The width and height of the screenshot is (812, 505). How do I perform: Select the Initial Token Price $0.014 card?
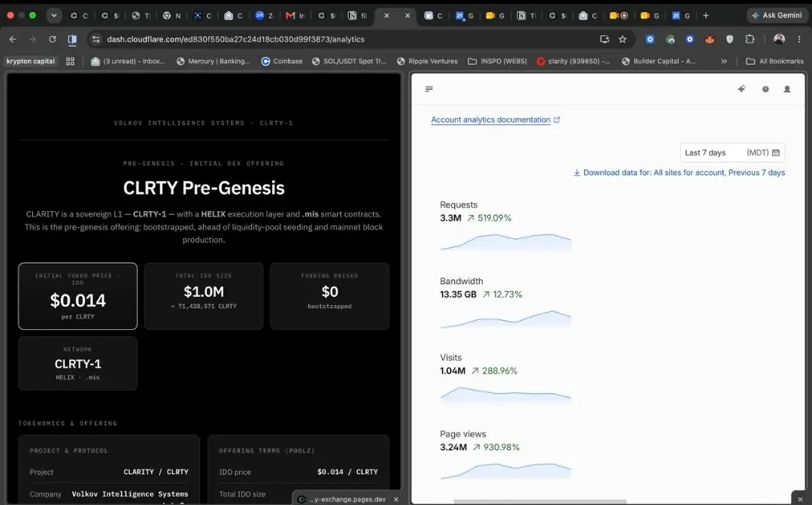click(x=77, y=296)
